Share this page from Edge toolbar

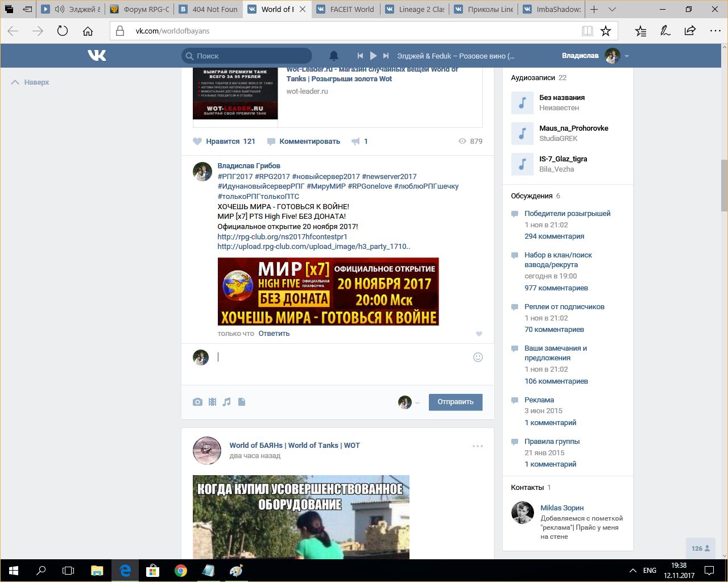tap(690, 31)
